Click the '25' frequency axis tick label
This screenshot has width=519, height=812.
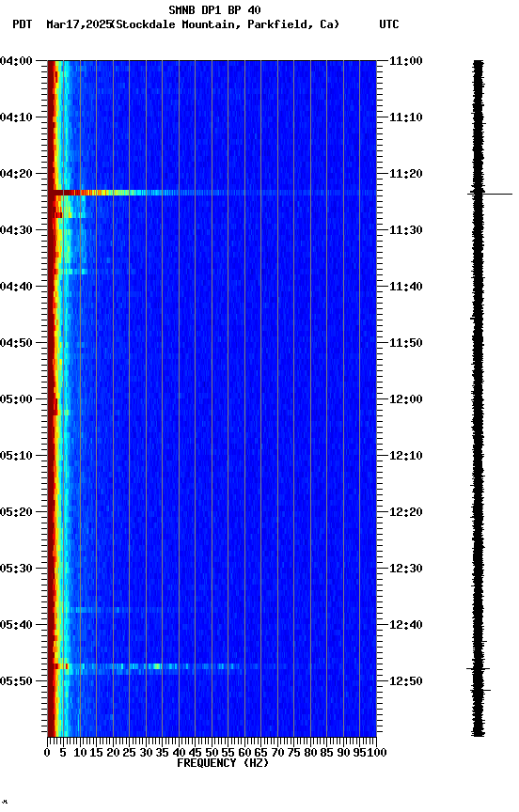(x=130, y=754)
